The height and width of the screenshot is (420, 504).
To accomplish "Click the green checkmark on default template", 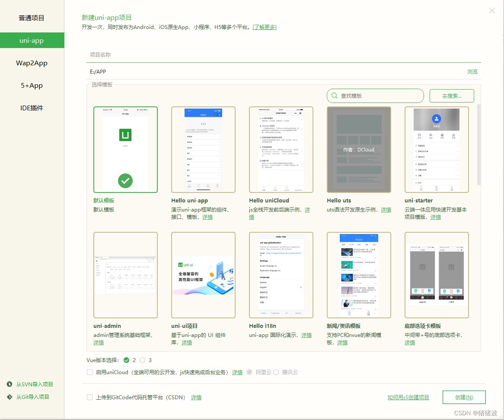I will click(x=125, y=181).
